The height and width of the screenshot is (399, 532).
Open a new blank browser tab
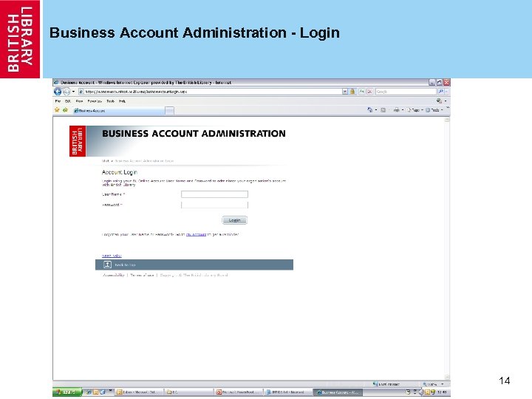pos(170,111)
